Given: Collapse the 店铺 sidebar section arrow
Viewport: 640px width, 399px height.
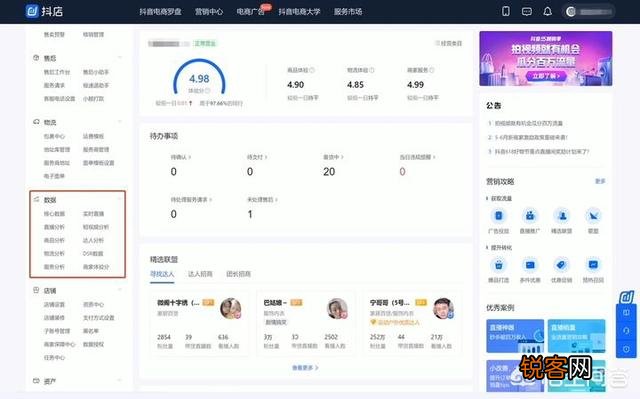Looking at the screenshot, I should coord(120,290).
